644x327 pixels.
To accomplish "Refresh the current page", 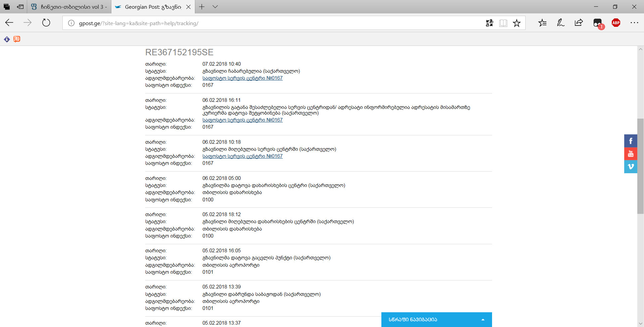I will tap(46, 23).
